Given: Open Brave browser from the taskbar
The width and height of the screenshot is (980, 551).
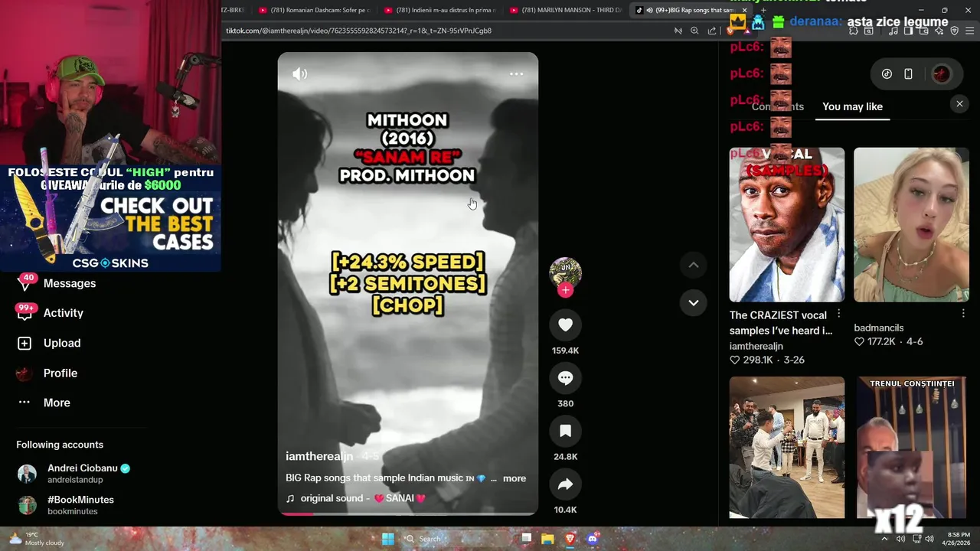Looking at the screenshot, I should coord(570,539).
